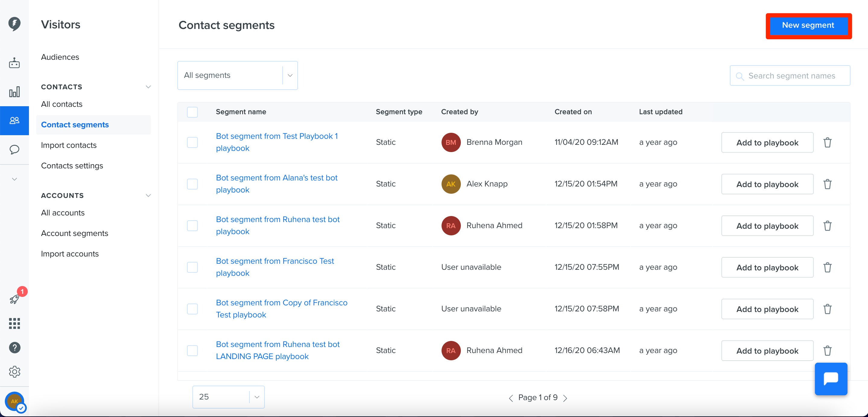The width and height of the screenshot is (868, 417).
Task: Click the AK user avatar at bottom
Action: click(x=14, y=401)
